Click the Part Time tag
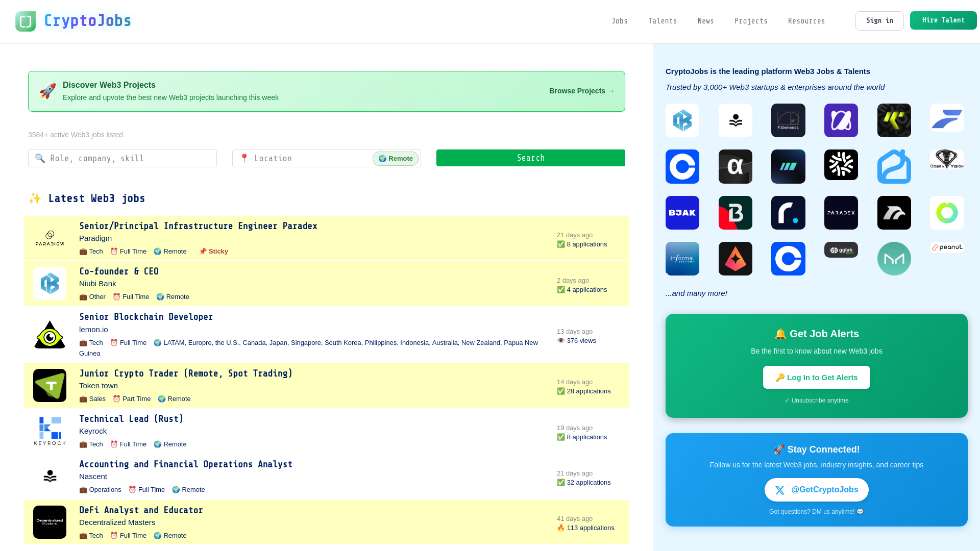This screenshot has width=980, height=551. (132, 399)
